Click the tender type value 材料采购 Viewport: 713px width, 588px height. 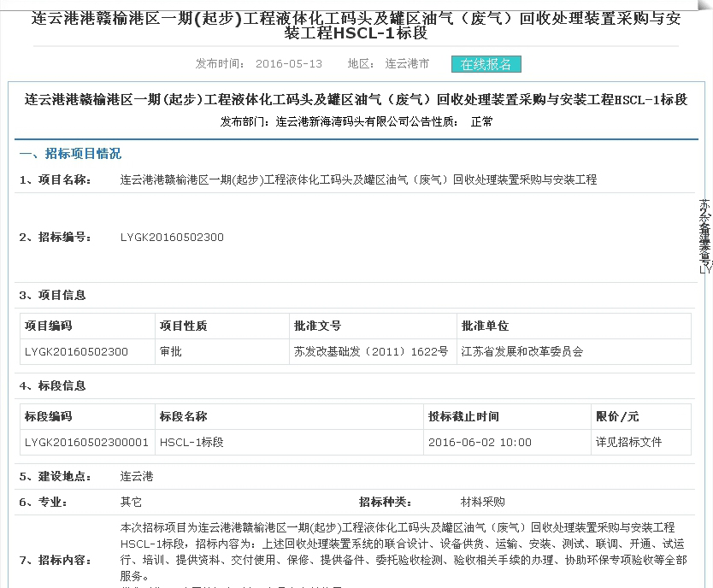pos(482,503)
